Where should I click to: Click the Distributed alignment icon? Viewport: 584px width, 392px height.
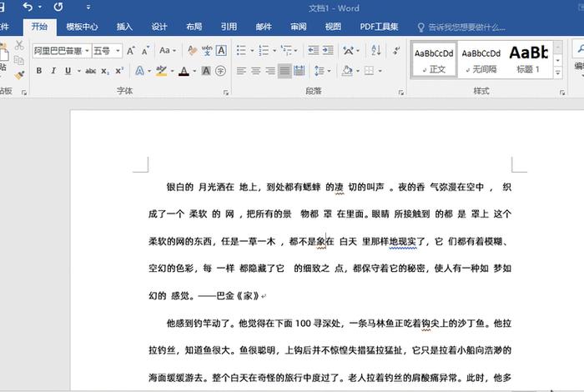(299, 71)
